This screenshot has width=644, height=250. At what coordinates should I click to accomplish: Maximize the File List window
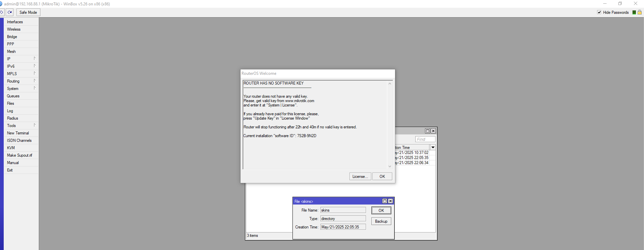pyautogui.click(x=427, y=131)
